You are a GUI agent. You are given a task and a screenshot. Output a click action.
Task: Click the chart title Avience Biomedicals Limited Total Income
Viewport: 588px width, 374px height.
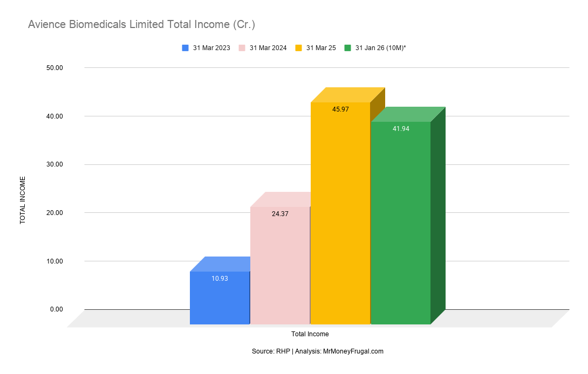click(141, 24)
